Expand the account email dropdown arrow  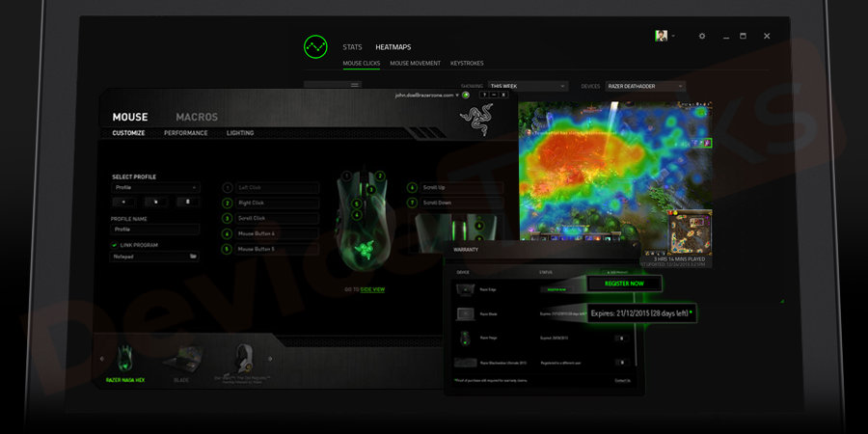[457, 95]
